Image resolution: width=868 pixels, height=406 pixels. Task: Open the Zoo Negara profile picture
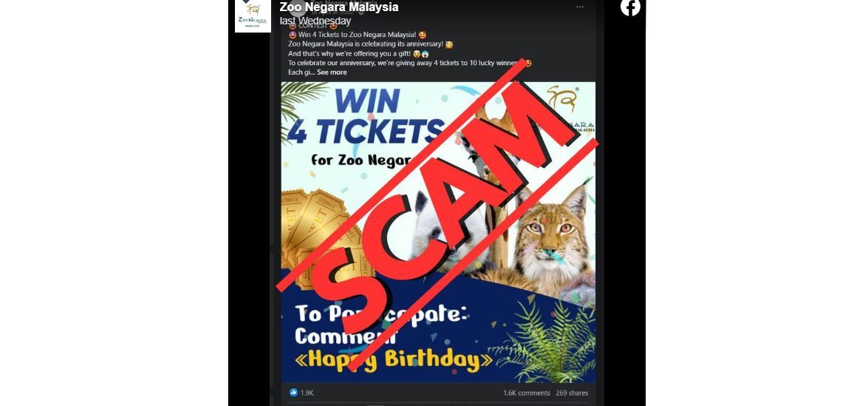[x=253, y=16]
